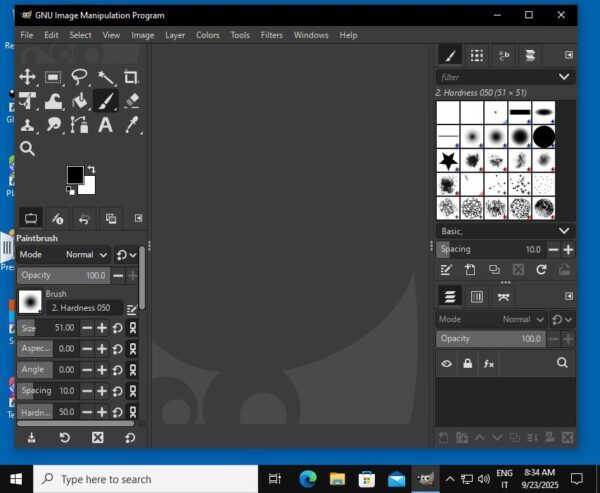Screen dimensions: 600x493
Task: Reset brush Angle to default
Action: (117, 370)
